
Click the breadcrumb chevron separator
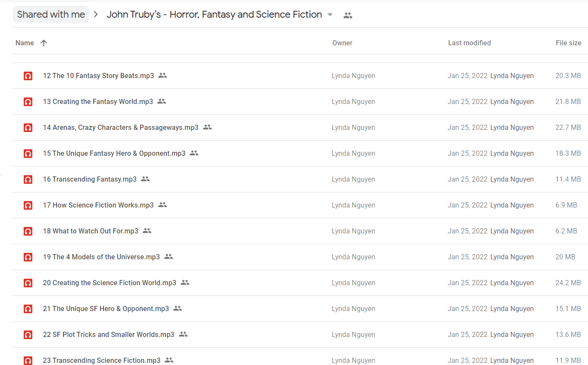(x=96, y=14)
